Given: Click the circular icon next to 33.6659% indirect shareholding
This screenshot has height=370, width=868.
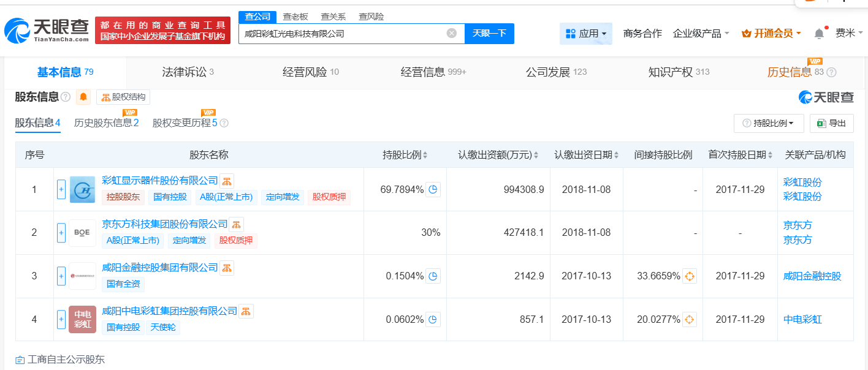Looking at the screenshot, I should click(690, 276).
